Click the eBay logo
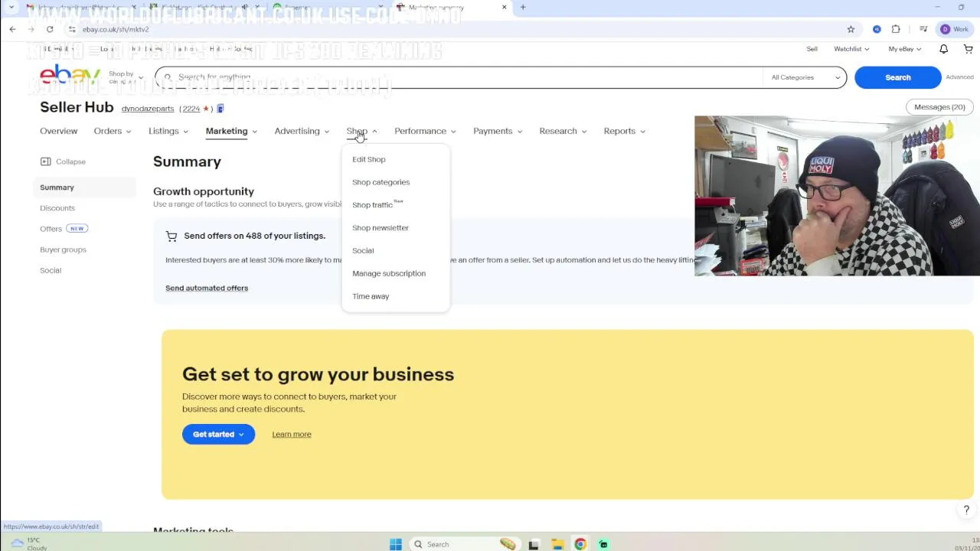Viewport: 980px width, 551px height. tap(70, 76)
